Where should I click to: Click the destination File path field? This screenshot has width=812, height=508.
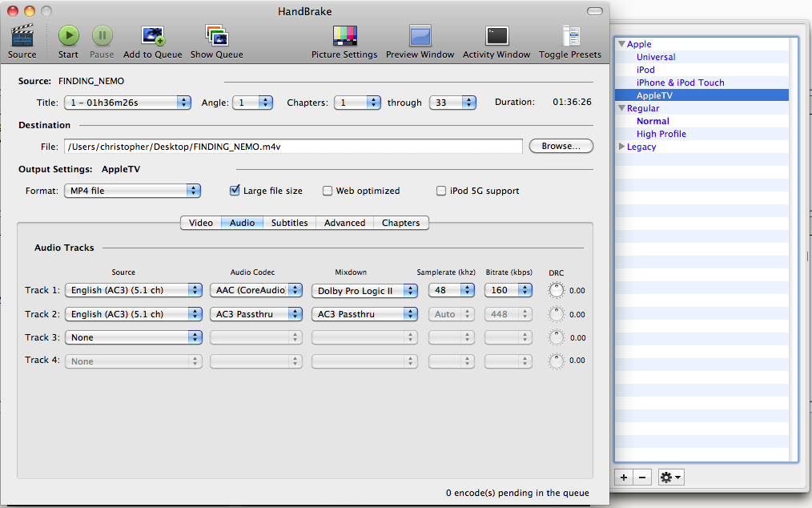(x=293, y=147)
